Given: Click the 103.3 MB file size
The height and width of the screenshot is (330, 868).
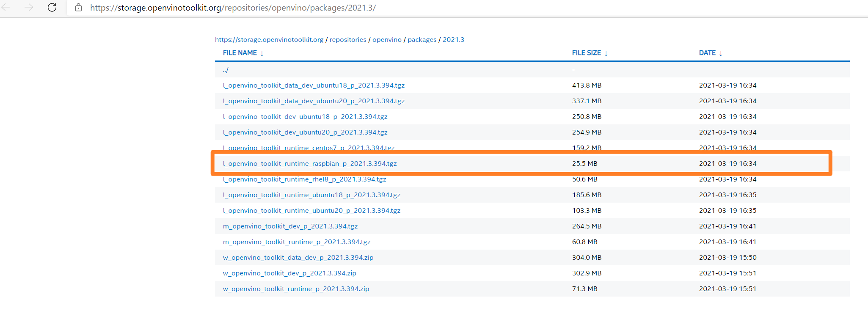Looking at the screenshot, I should click(587, 211).
